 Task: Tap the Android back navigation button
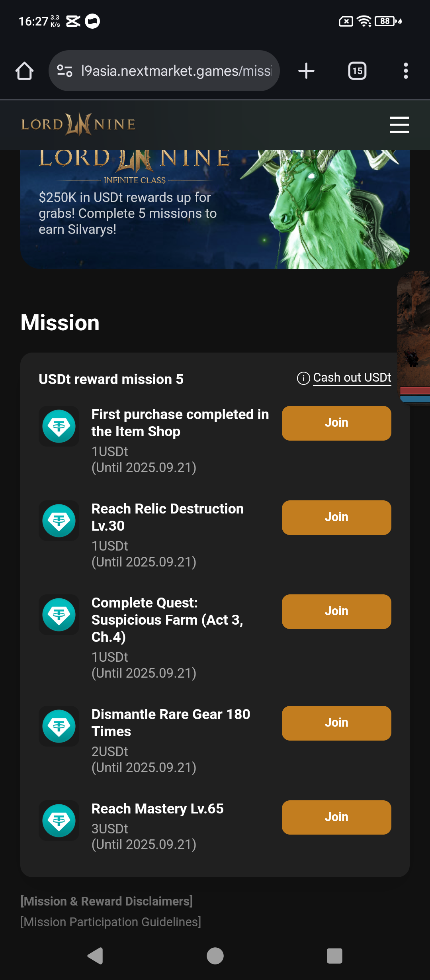point(95,955)
